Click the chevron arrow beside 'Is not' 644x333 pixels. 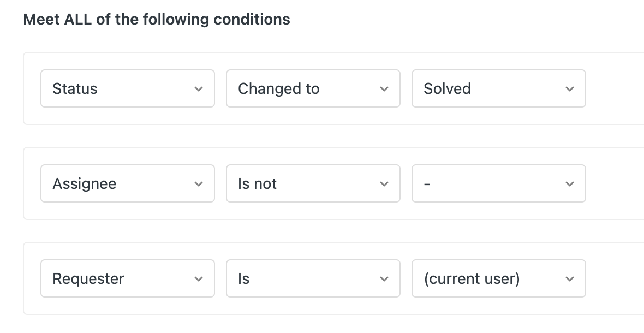pyautogui.click(x=384, y=184)
